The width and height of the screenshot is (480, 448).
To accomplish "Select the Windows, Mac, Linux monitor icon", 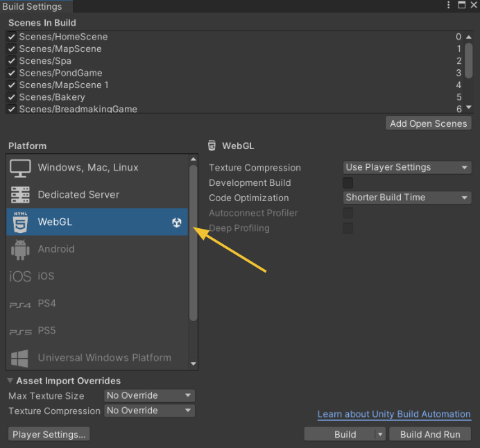I will pos(20,168).
